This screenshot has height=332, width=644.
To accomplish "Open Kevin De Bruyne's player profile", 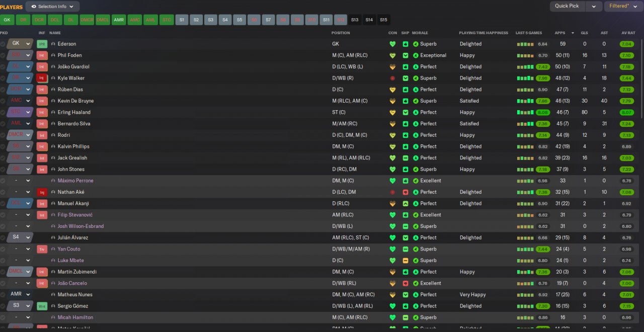I will (75, 101).
